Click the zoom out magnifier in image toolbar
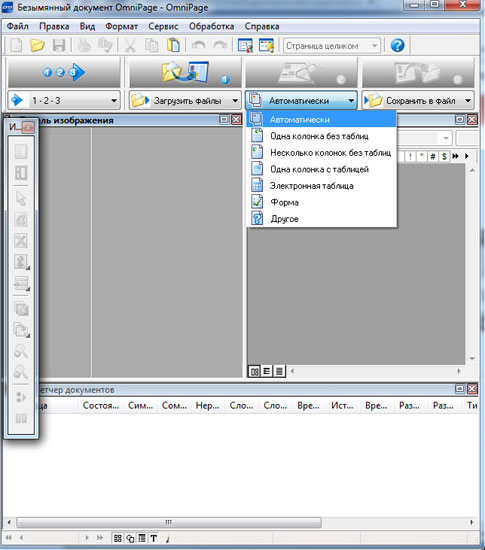This screenshot has height=550, width=485. pos(21,372)
